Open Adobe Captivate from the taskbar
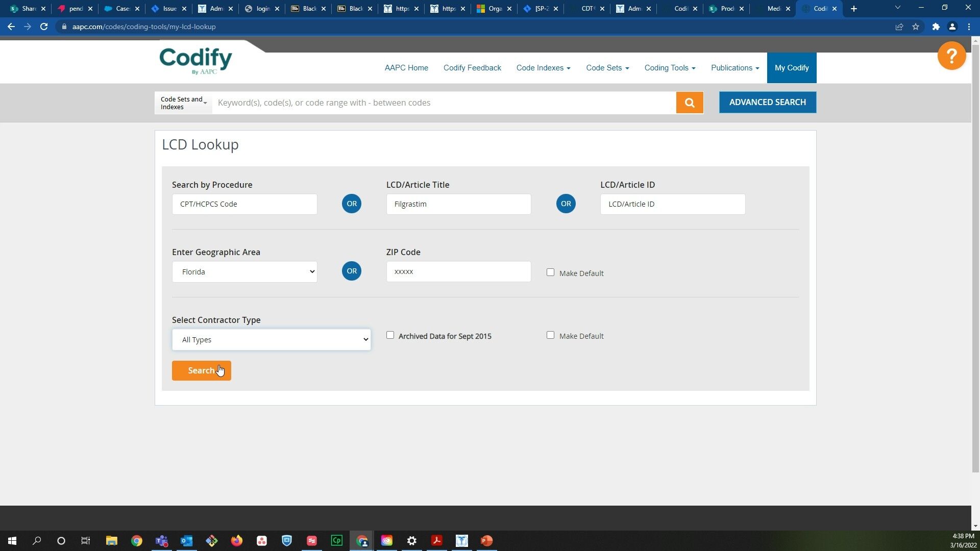Viewport: 980px width, 551px height. (x=336, y=540)
